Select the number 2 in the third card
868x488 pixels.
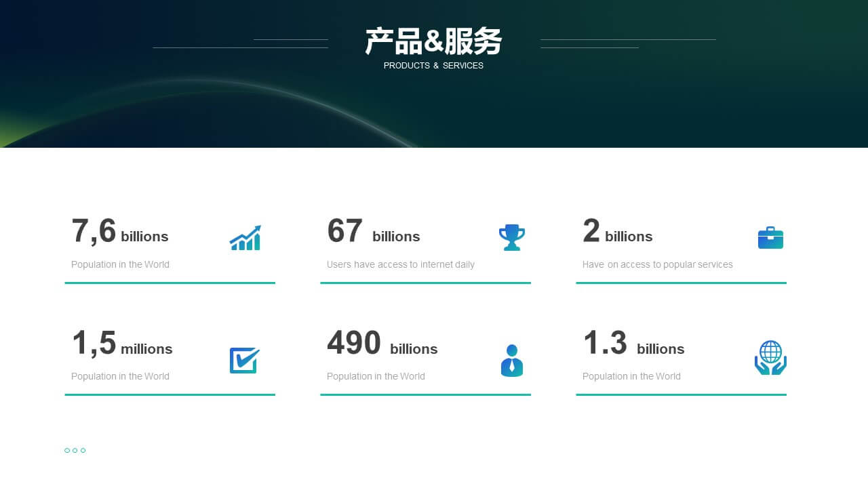591,231
